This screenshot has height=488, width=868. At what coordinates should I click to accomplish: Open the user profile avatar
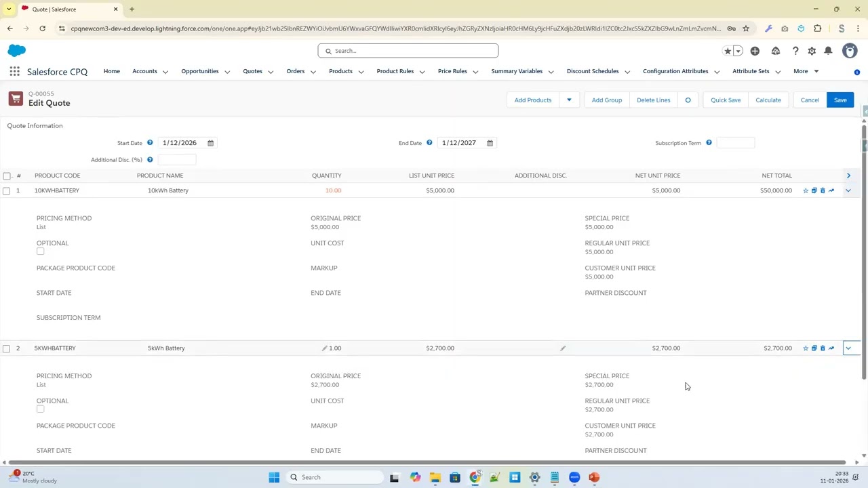tap(850, 51)
